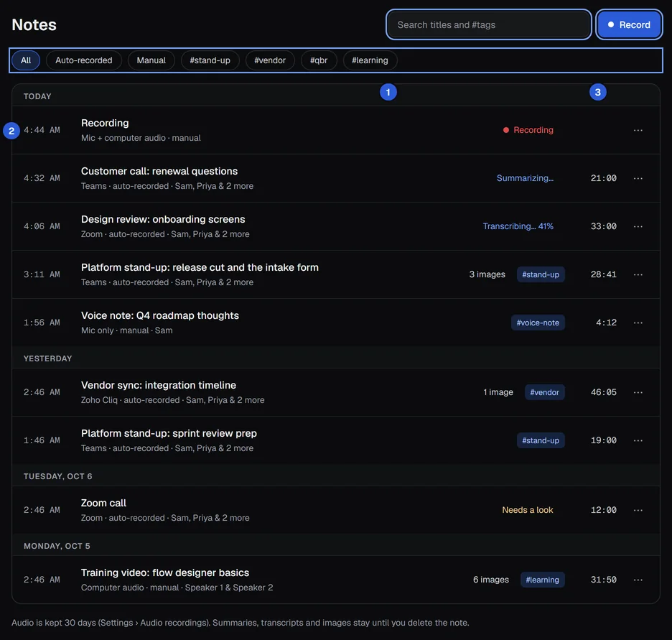672x640 pixels.
Task: Open Vendor sync: integration timeline note
Action: click(x=159, y=385)
